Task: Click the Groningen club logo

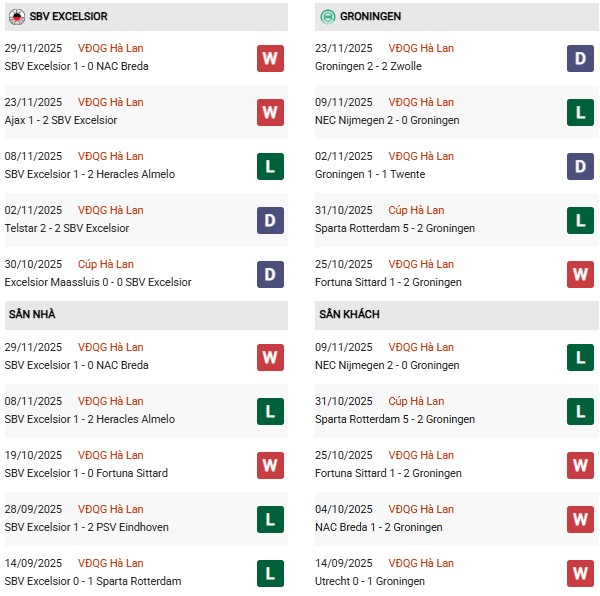Action: [x=326, y=17]
